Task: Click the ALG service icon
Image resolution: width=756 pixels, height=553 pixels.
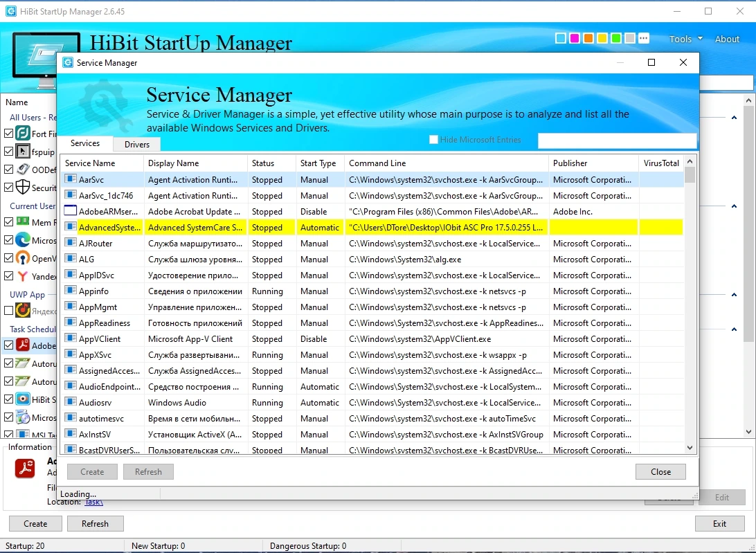Action: [x=71, y=259]
